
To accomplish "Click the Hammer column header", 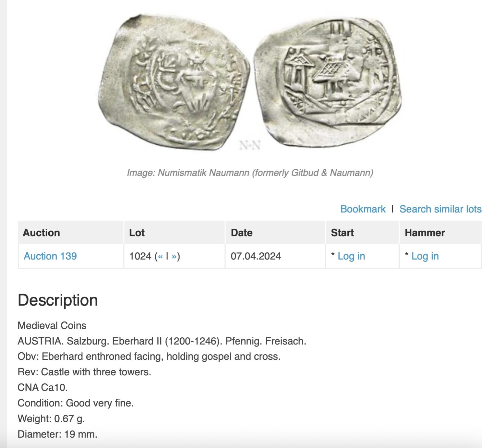I will pyautogui.click(x=425, y=233).
